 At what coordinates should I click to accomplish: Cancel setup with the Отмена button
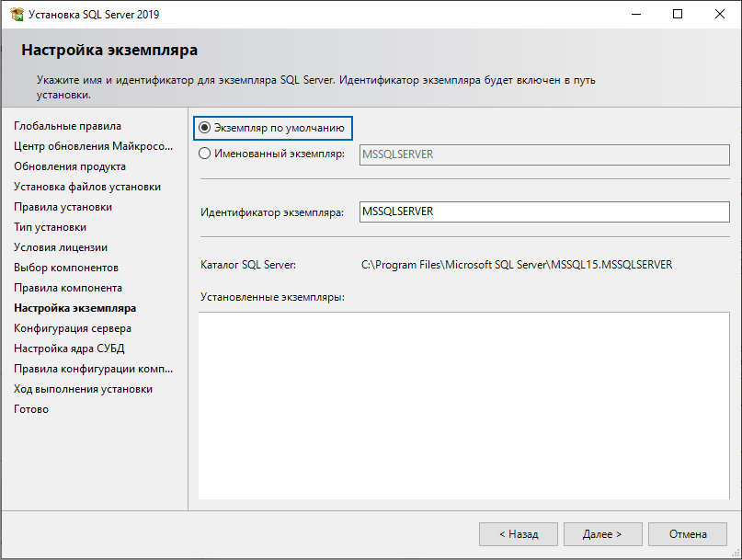pos(688,534)
